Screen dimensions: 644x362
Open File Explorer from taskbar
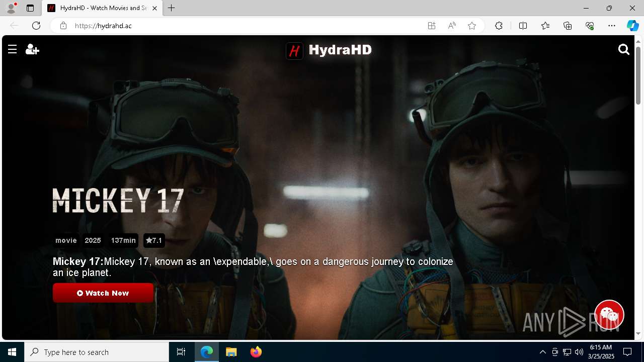(x=231, y=352)
